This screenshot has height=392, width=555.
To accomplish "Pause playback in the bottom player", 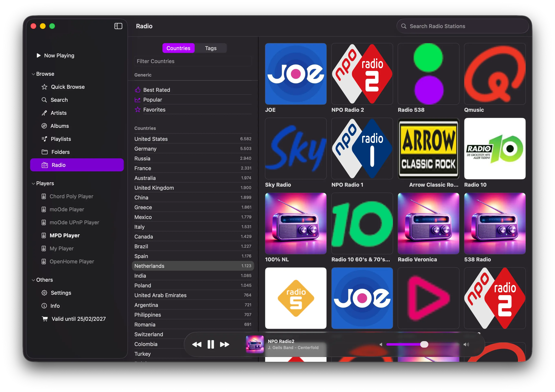I will [211, 344].
